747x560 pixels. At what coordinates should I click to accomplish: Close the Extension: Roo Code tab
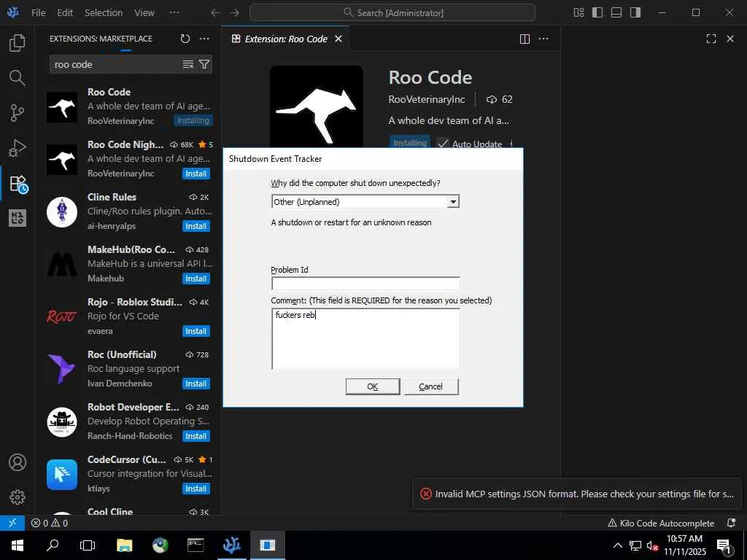[x=338, y=39]
